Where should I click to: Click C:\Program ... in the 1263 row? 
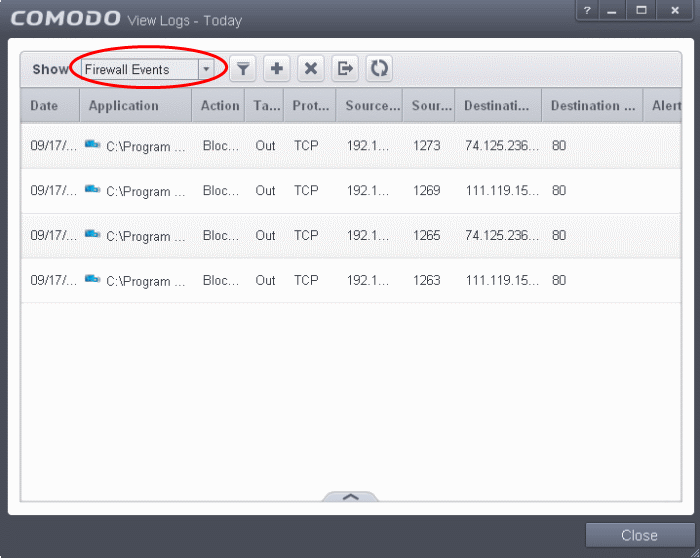146,281
